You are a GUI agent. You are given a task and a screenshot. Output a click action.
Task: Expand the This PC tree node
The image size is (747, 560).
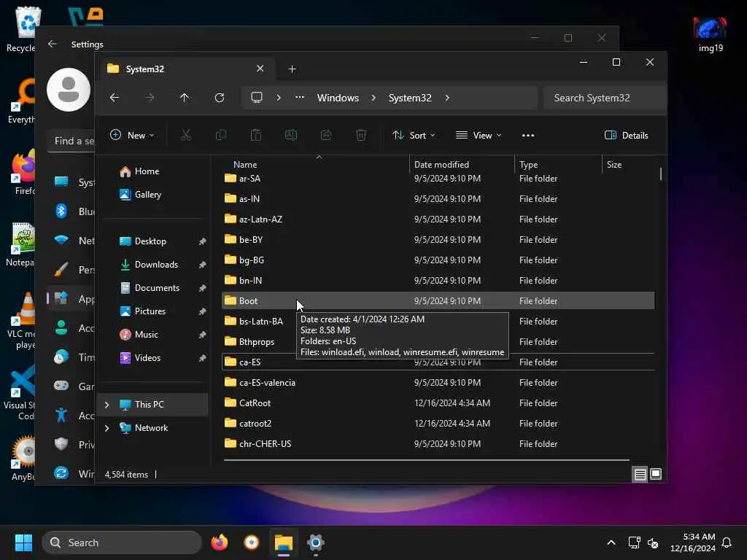coord(107,404)
